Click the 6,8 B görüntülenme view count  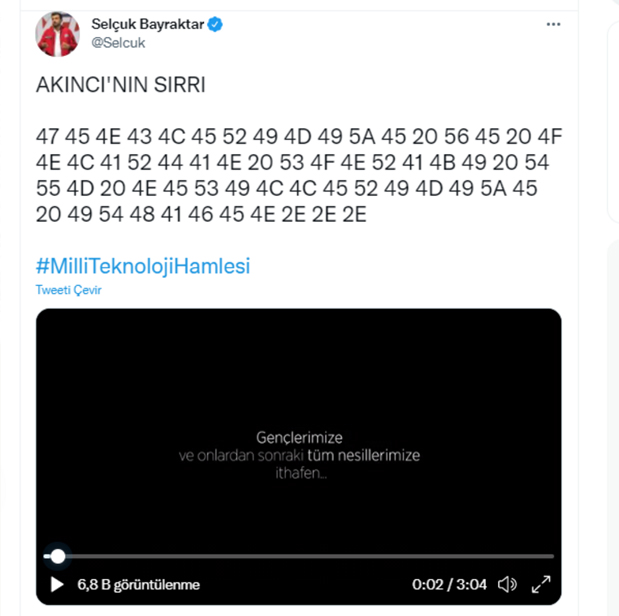(138, 585)
